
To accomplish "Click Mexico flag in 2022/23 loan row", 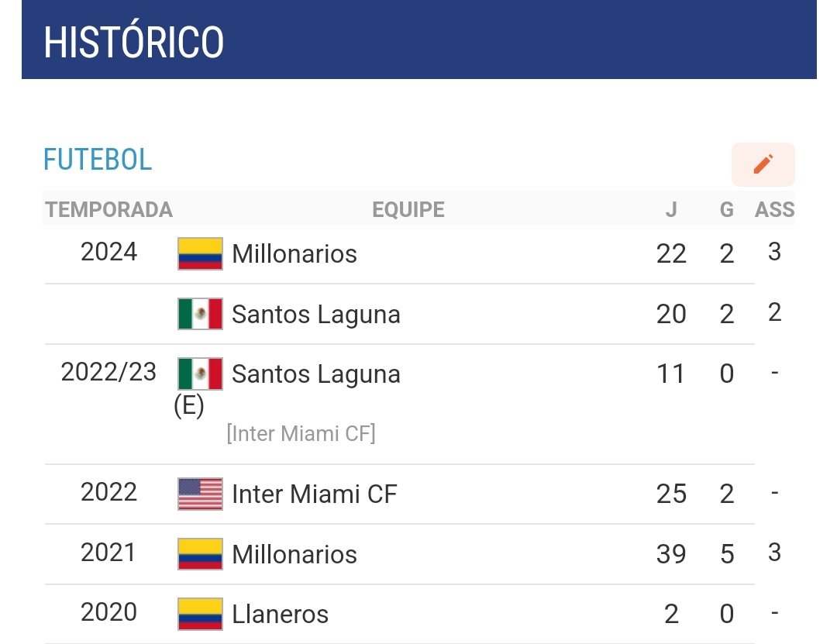I will point(200,374).
